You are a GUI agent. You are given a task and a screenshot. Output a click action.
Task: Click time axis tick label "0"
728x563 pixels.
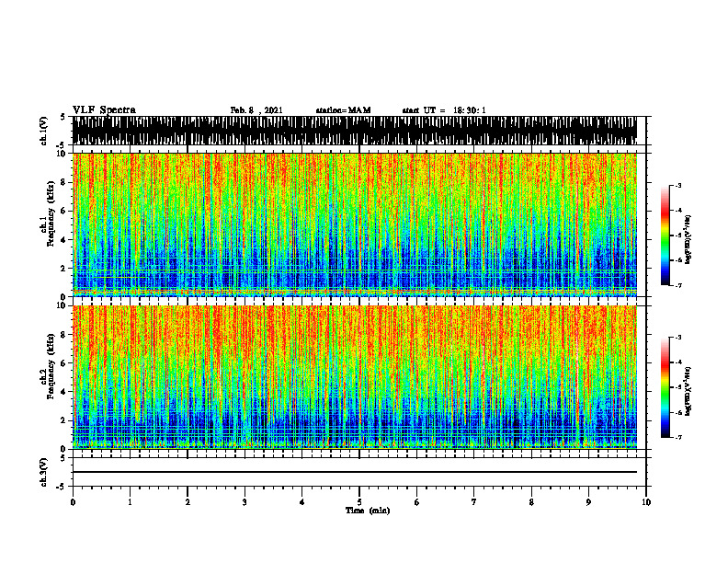coord(73,502)
